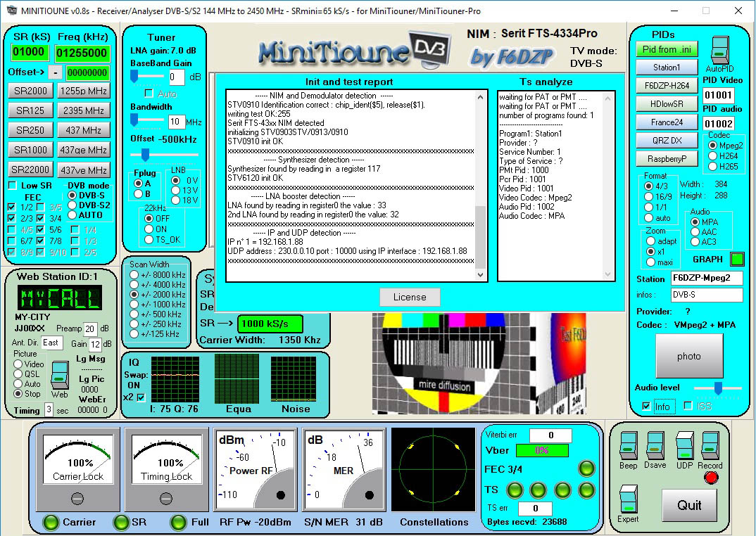Click the red Record indicator light
The height and width of the screenshot is (536, 756).
coord(711,478)
